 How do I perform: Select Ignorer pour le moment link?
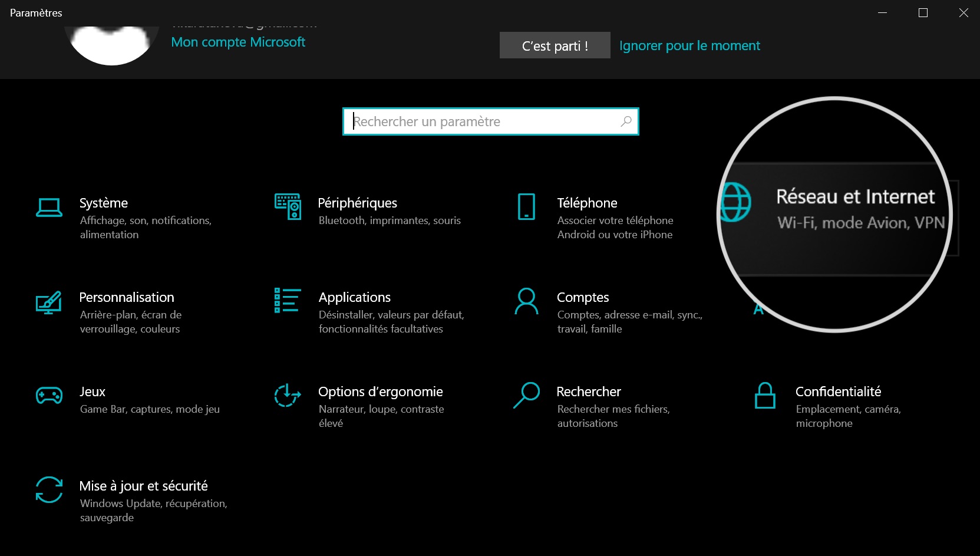(x=689, y=45)
